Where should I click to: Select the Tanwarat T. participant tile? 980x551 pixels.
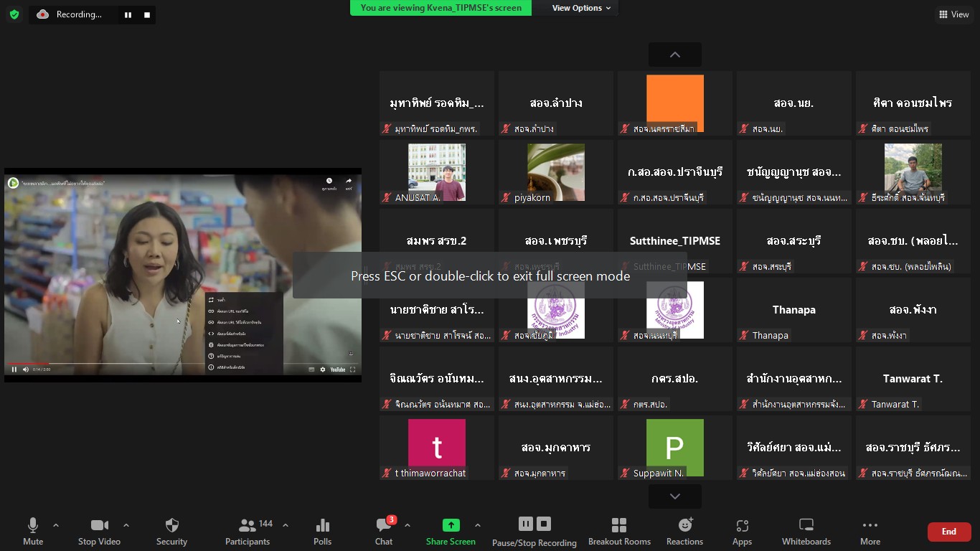913,379
